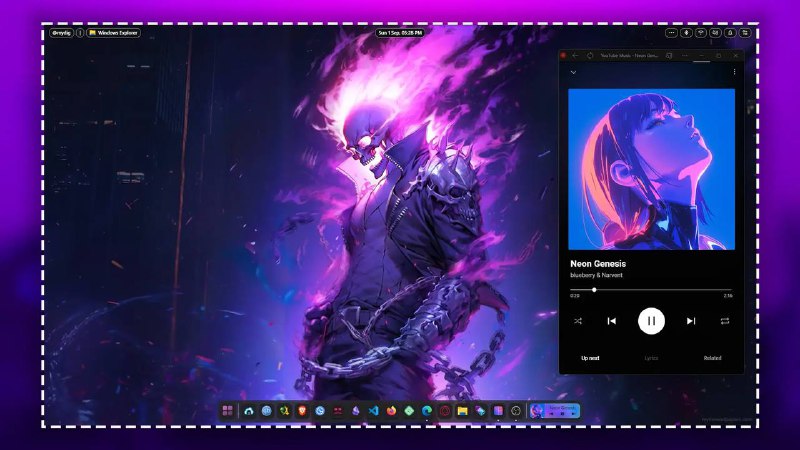
Task: Open the top bar three-dots overflow button
Action: [x=671, y=33]
